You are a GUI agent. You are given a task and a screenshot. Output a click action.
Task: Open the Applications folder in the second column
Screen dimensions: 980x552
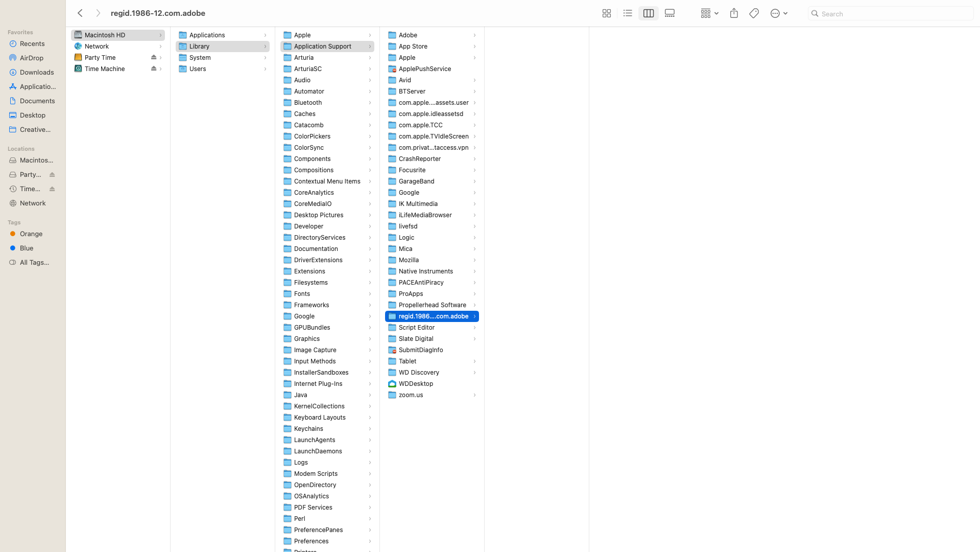(x=223, y=35)
